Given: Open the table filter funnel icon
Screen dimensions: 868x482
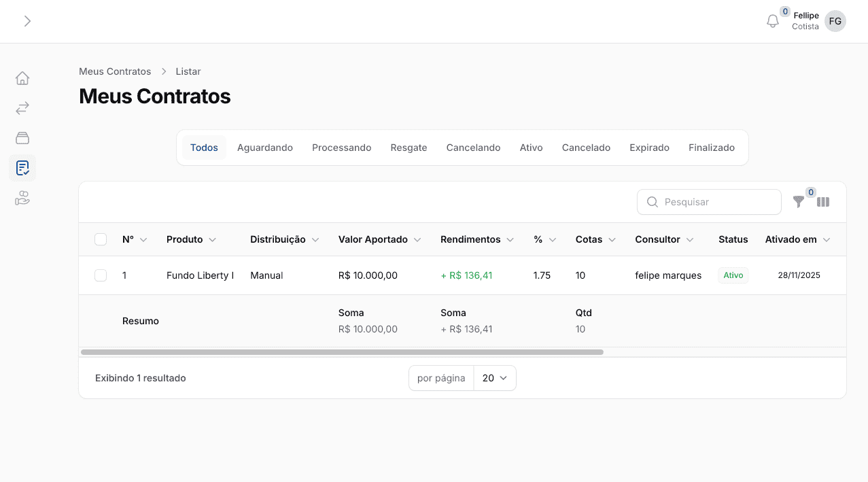Looking at the screenshot, I should (799, 202).
